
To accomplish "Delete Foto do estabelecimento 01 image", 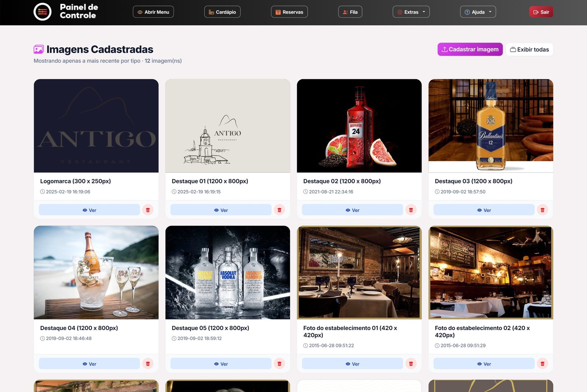I will tap(411, 363).
